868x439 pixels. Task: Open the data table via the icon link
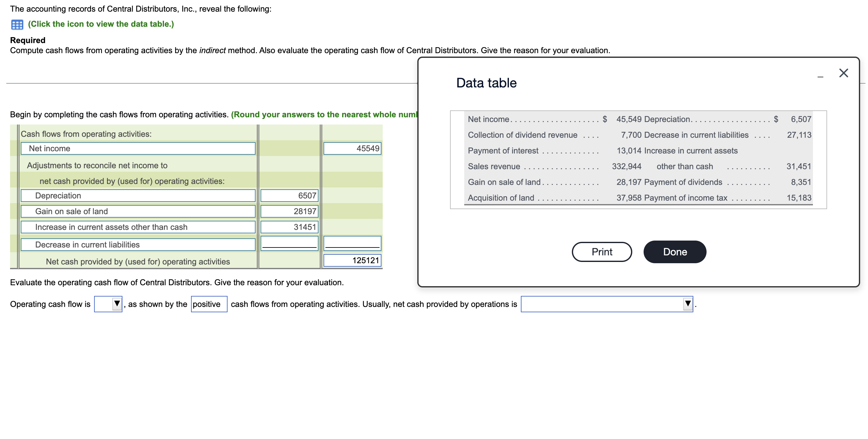pyautogui.click(x=101, y=24)
